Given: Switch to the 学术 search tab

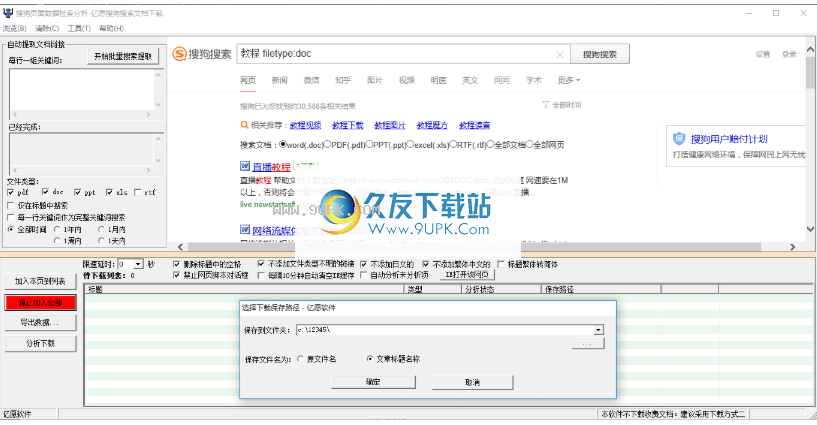Looking at the screenshot, I should [534, 80].
